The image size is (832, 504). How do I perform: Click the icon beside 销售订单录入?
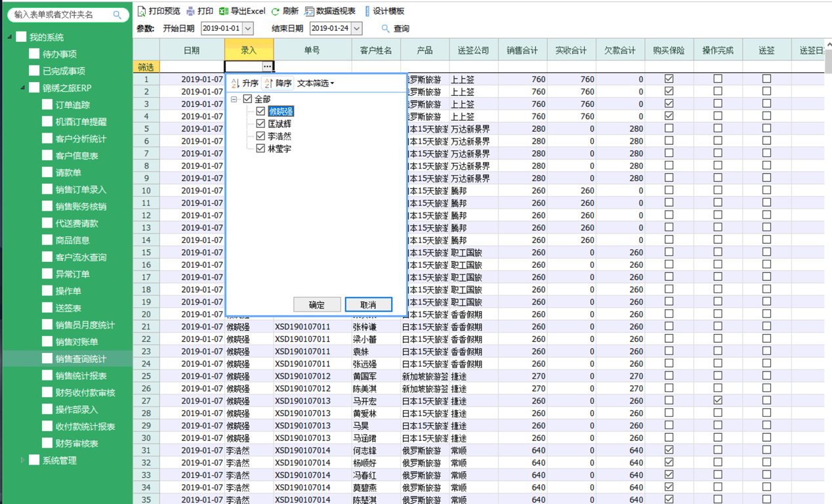point(47,189)
